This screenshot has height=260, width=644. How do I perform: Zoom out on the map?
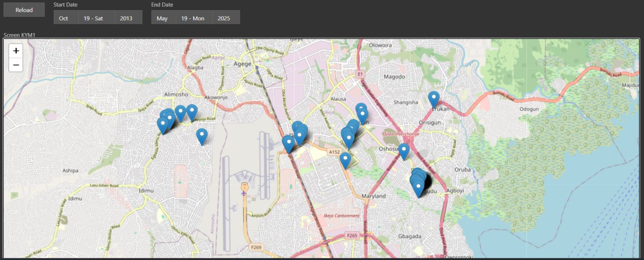click(16, 65)
